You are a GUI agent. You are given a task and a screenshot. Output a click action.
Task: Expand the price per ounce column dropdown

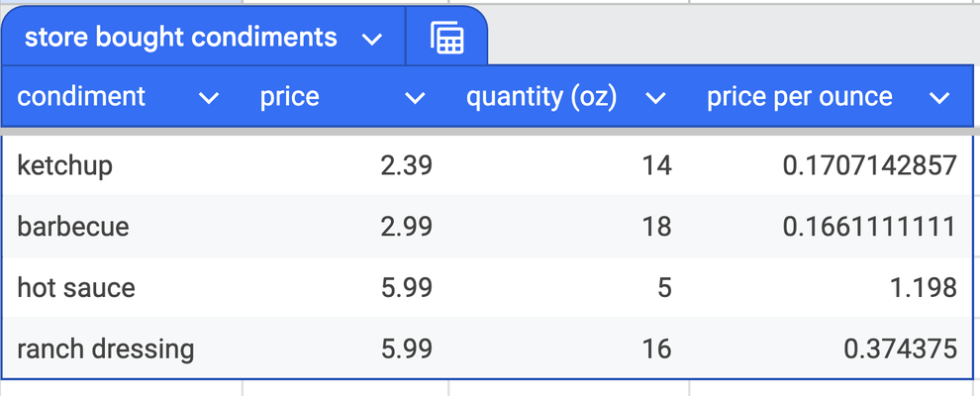click(x=939, y=97)
